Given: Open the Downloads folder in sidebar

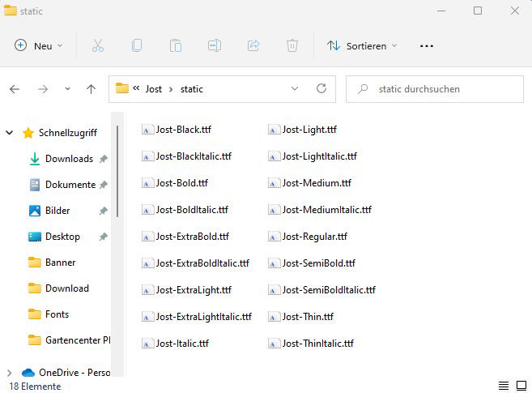Looking at the screenshot, I should 68,159.
